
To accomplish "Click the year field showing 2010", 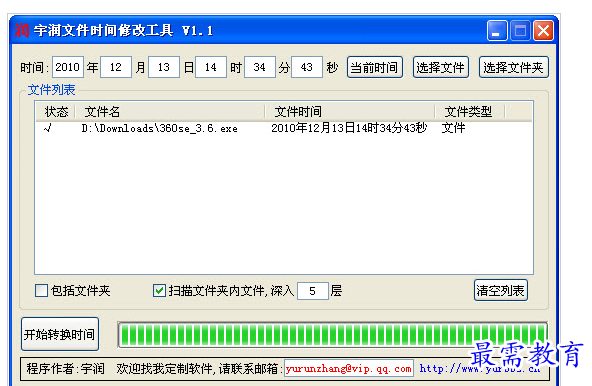I will click(x=68, y=67).
